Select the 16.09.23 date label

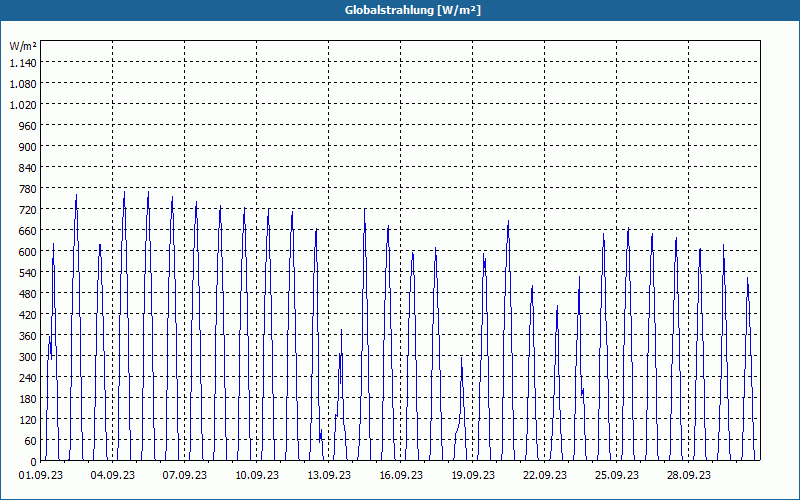click(x=401, y=475)
